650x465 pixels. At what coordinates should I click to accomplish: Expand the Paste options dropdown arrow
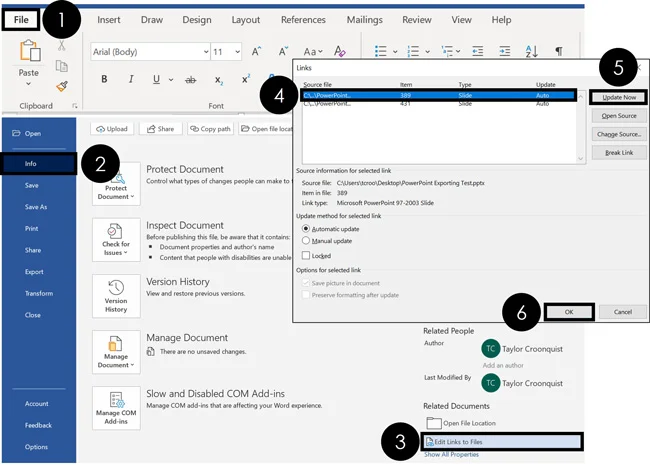click(28, 84)
